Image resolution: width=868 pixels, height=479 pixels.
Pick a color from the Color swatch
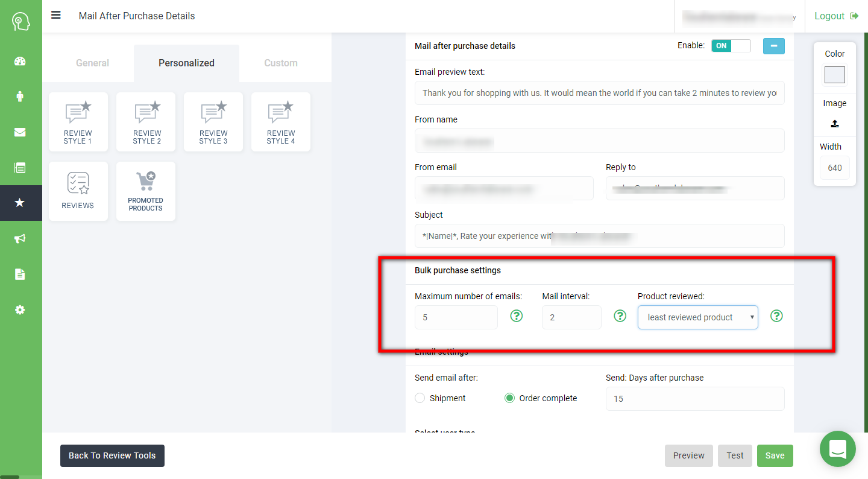pyautogui.click(x=835, y=75)
